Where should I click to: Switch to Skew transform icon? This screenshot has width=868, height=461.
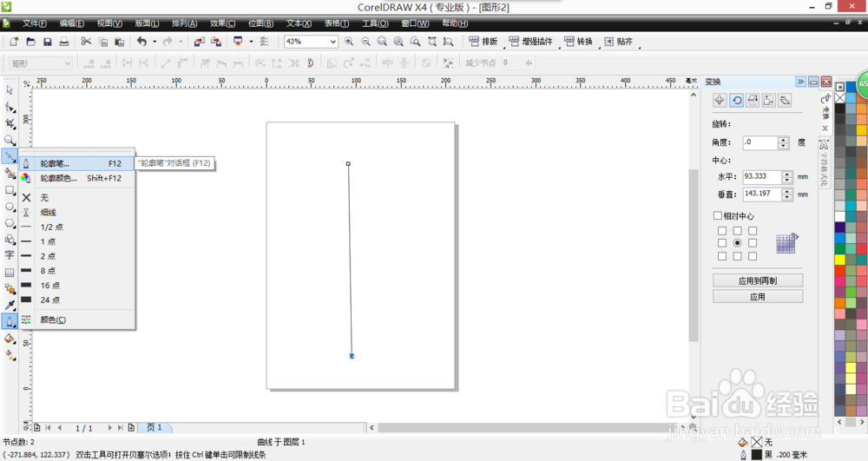(785, 100)
